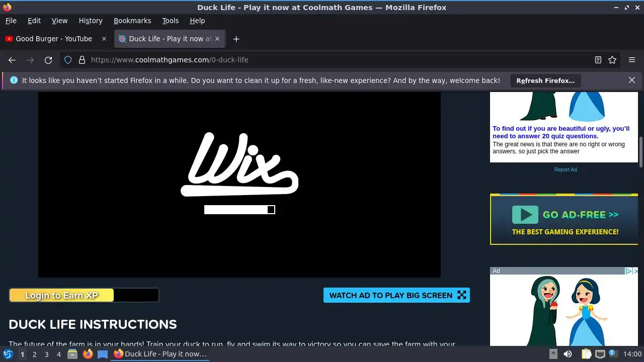
Task: Click the Login to Earn XP bar
Action: [x=84, y=295]
